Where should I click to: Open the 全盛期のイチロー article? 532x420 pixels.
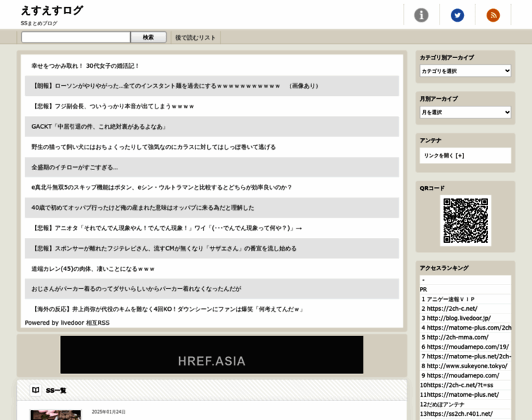(x=75, y=167)
